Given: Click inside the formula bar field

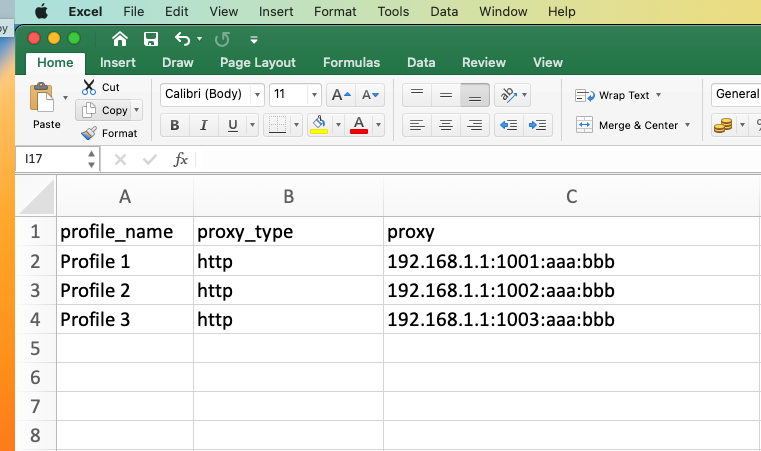Looking at the screenshot, I should pos(478,159).
